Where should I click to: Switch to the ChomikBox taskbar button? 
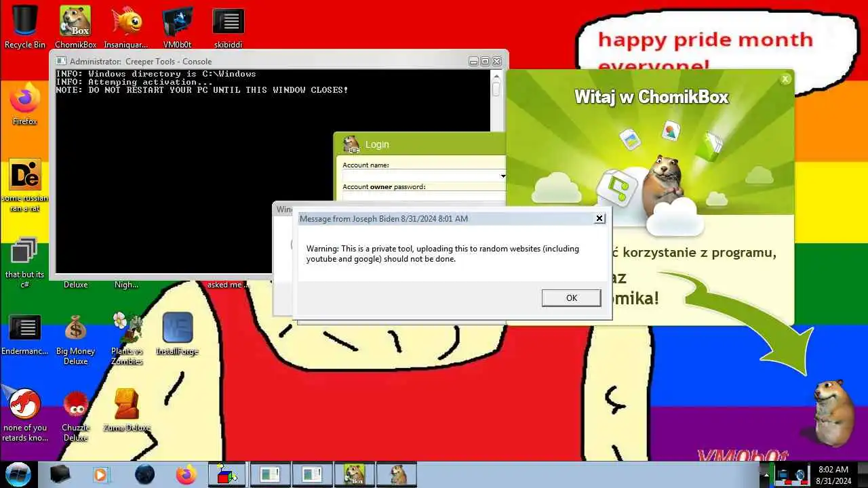pos(355,474)
